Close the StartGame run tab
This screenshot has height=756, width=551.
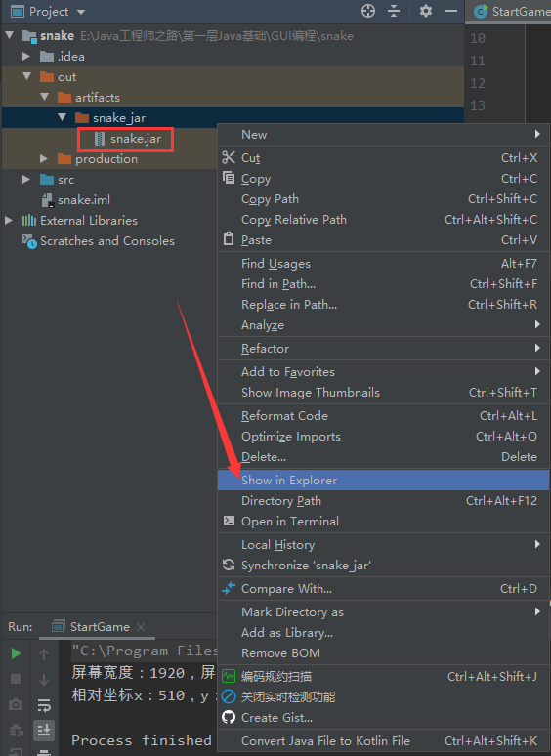point(141,627)
